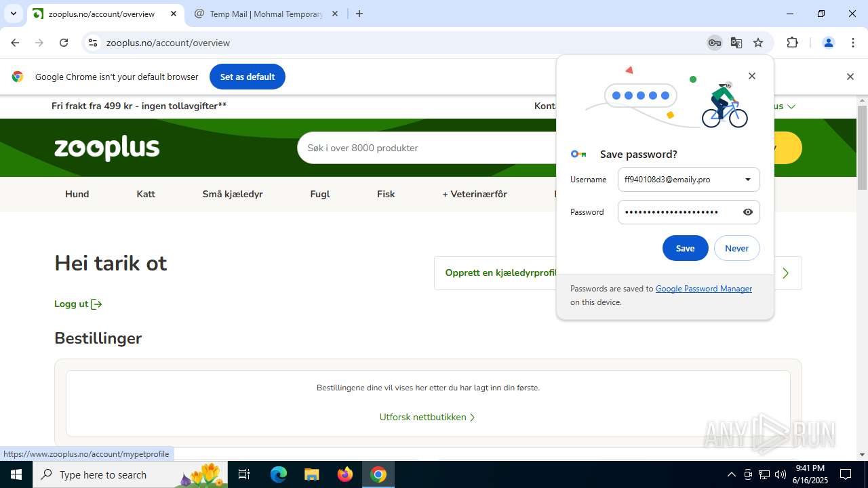Open the Fugl category menu
The width and height of the screenshot is (868, 488).
point(320,194)
